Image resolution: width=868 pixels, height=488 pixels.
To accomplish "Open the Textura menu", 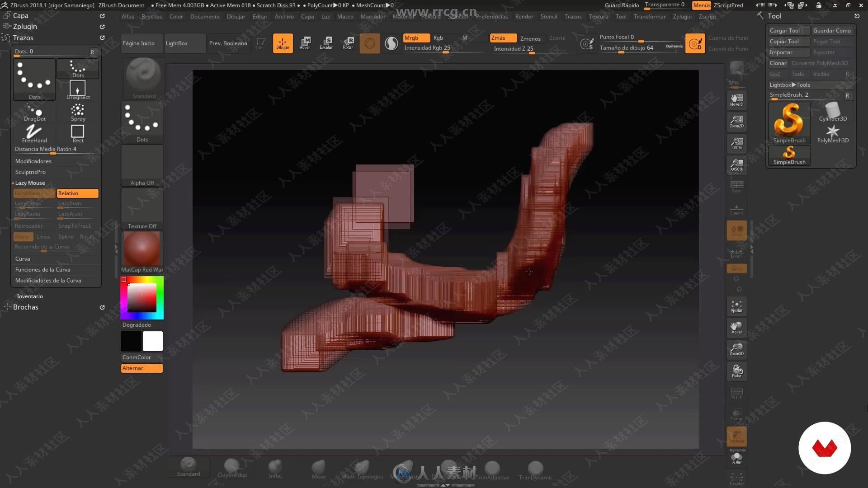I will [598, 16].
